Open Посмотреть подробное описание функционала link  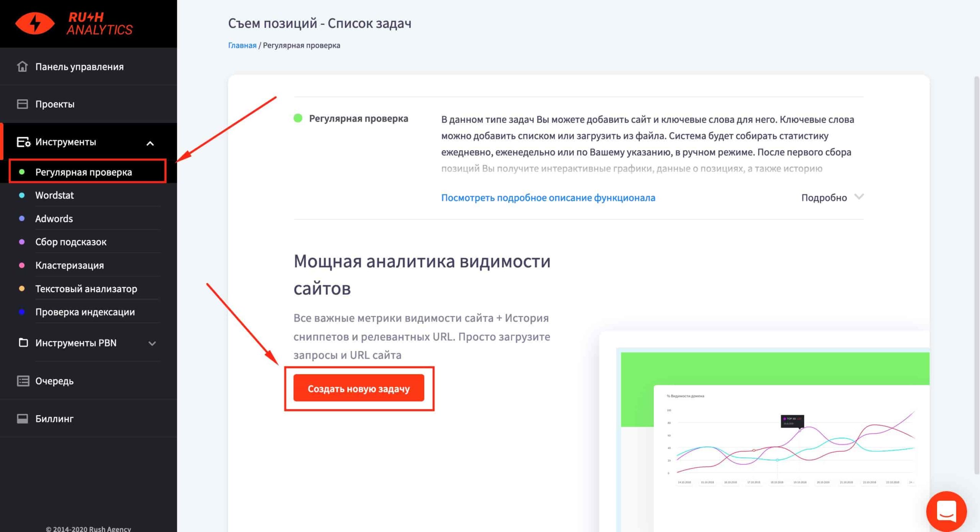tap(548, 197)
